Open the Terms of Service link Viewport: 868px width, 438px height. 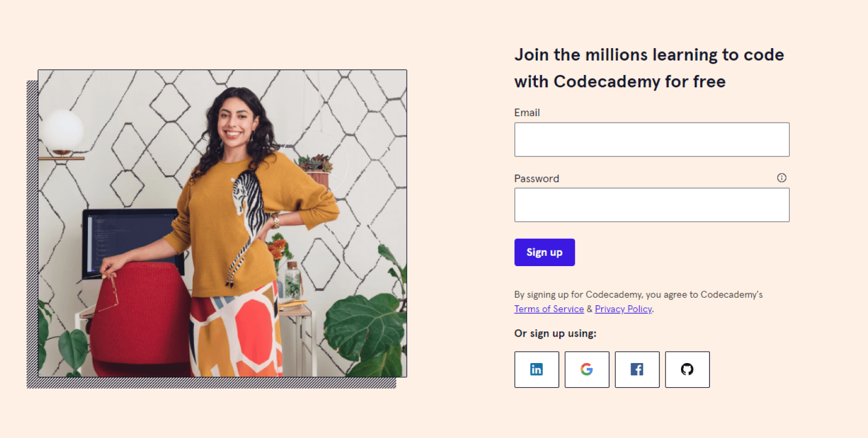pos(549,309)
